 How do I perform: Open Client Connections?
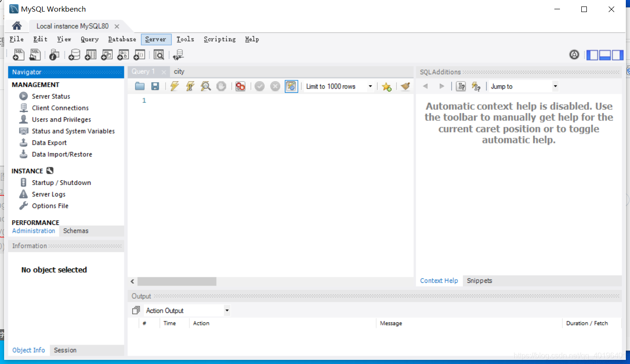pyautogui.click(x=60, y=108)
